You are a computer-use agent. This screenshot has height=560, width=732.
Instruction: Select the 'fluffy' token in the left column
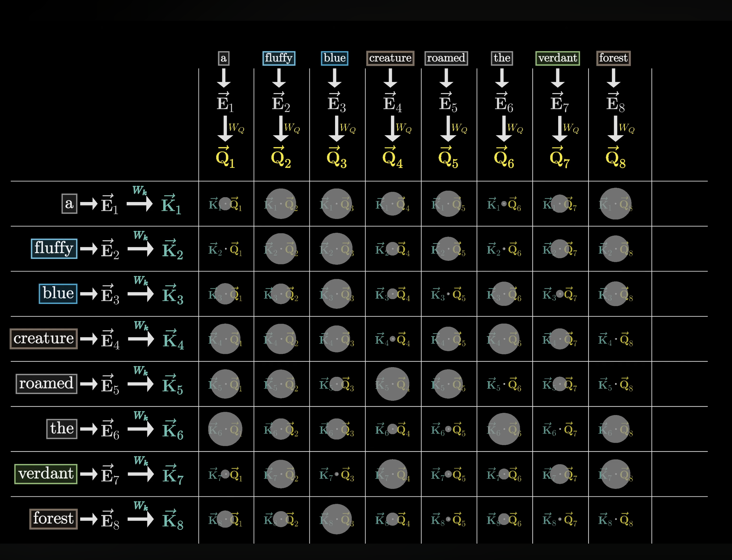tap(54, 248)
